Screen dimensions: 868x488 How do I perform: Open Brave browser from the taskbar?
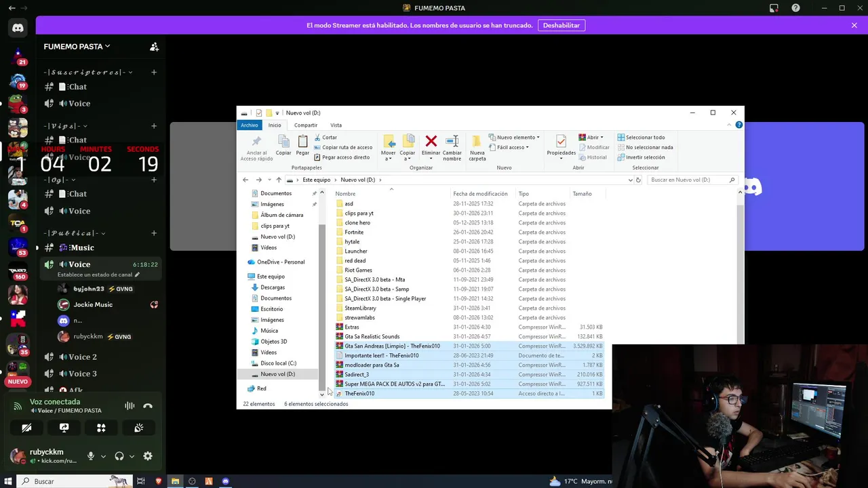point(159,481)
